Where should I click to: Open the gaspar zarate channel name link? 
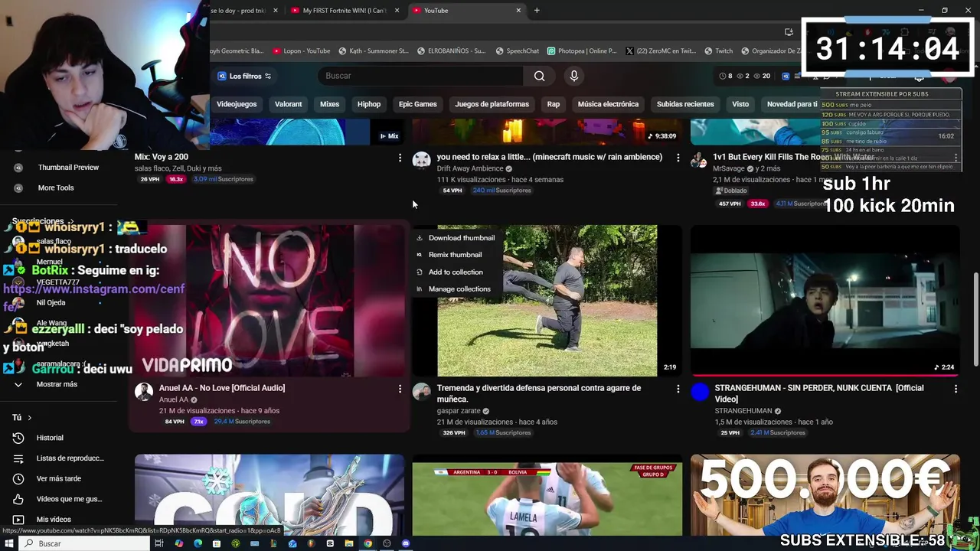pos(458,411)
